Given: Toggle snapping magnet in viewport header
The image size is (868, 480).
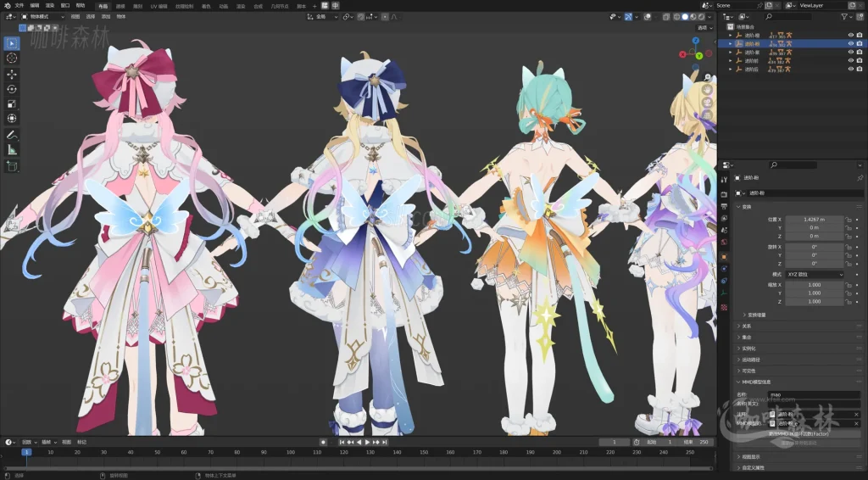Looking at the screenshot, I should (361, 17).
